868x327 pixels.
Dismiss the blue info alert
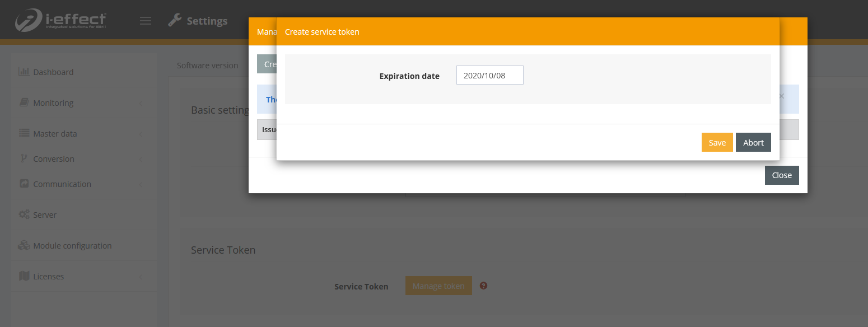(782, 96)
